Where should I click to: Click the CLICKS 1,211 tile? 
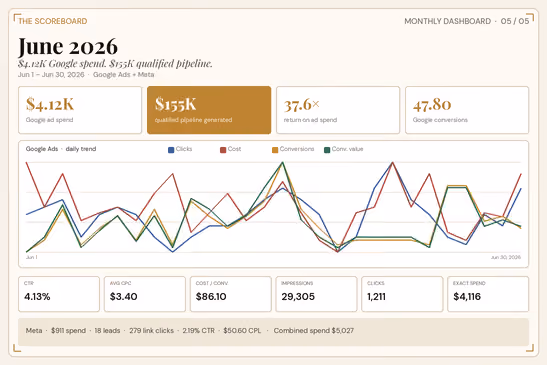pos(402,294)
